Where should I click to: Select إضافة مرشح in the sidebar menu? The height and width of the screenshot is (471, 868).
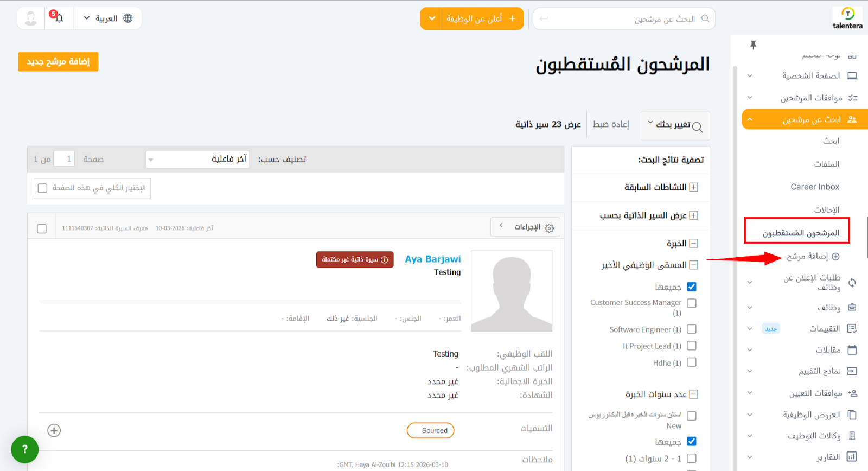tap(807, 256)
